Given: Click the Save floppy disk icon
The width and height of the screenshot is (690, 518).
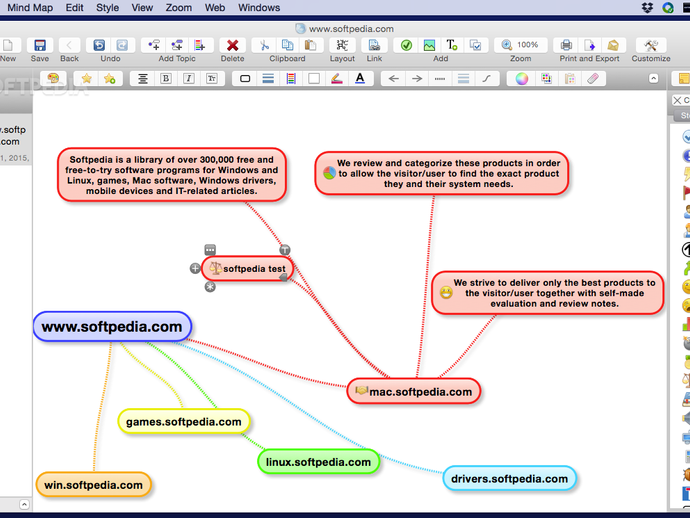Looking at the screenshot, I should tap(40, 45).
